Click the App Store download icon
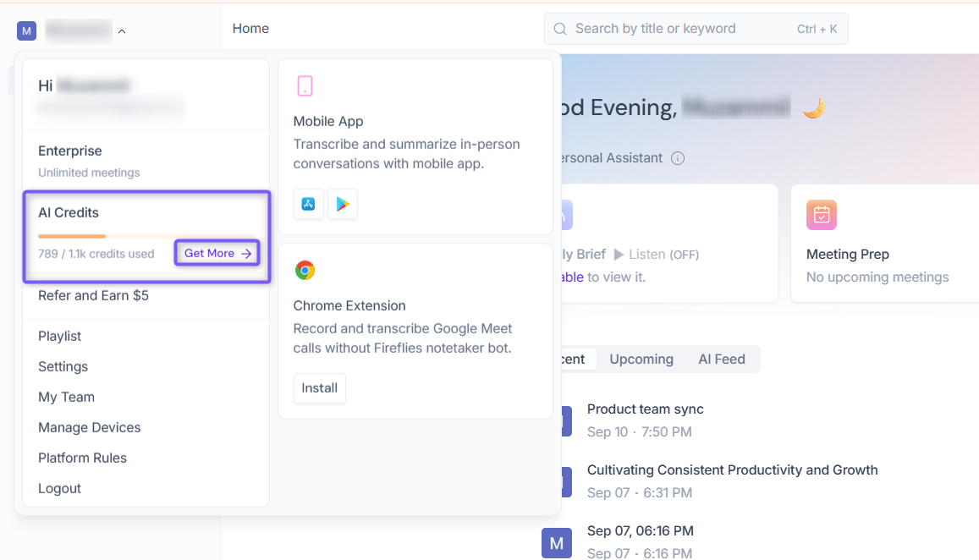 pos(309,204)
